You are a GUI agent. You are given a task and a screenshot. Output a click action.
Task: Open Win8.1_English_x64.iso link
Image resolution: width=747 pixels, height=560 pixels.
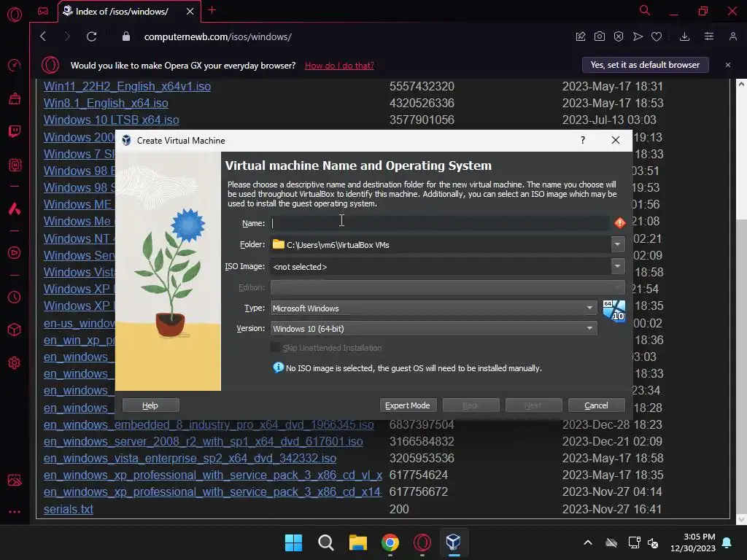coord(106,103)
